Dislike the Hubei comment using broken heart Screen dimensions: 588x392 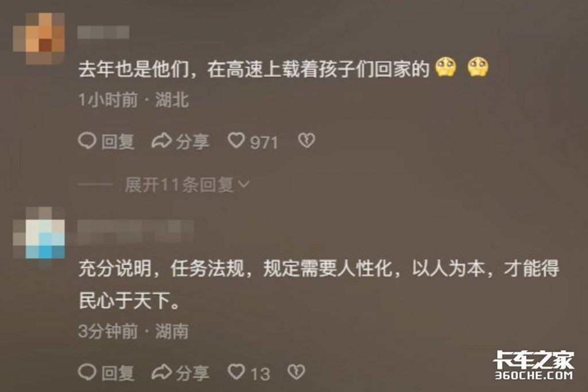pyautogui.click(x=307, y=141)
